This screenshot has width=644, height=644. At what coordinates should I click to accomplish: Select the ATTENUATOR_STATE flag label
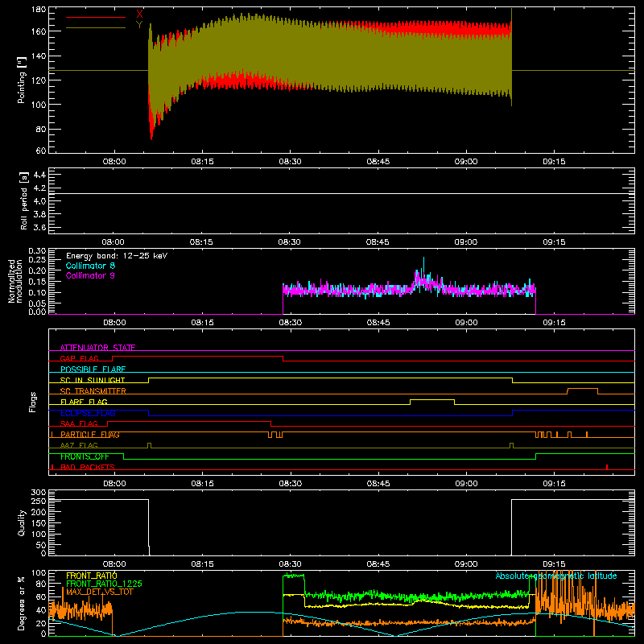(97, 348)
